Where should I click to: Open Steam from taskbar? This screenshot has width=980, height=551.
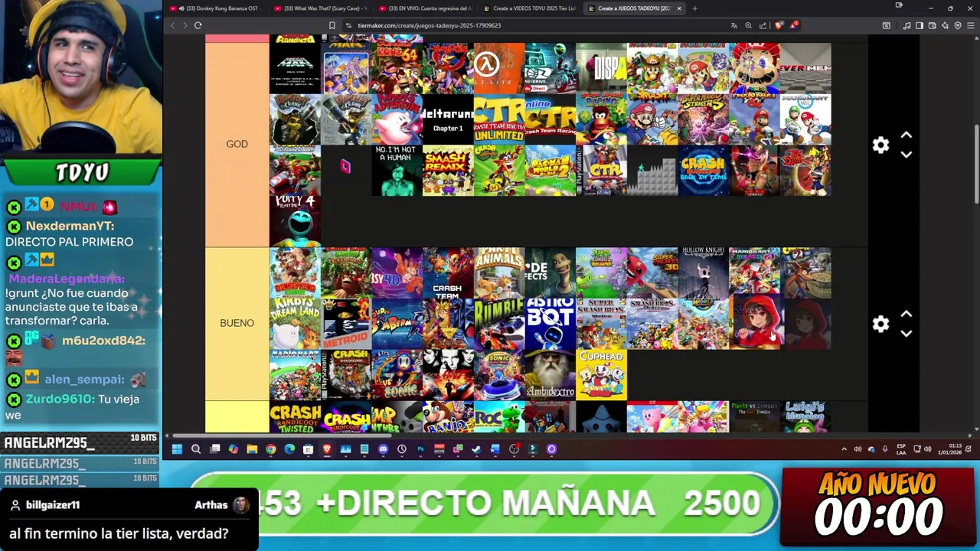(x=476, y=449)
